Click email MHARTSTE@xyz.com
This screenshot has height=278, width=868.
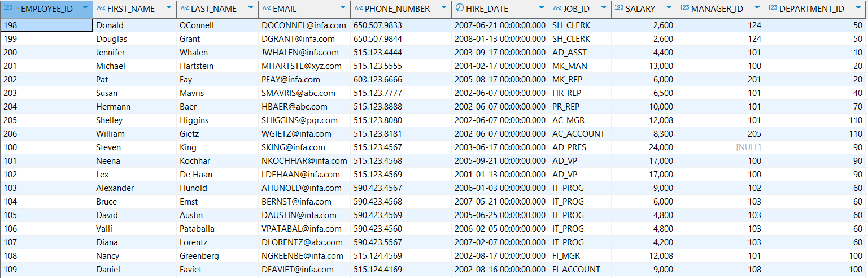click(x=302, y=66)
